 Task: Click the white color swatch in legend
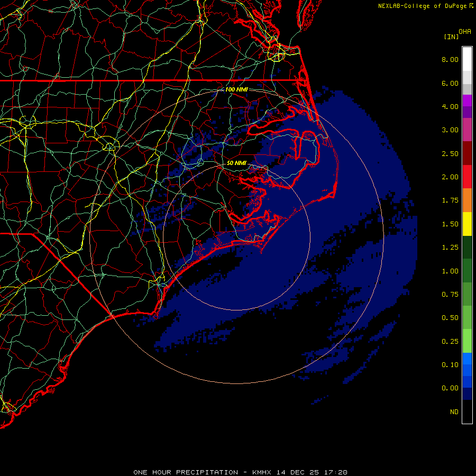coord(467,59)
